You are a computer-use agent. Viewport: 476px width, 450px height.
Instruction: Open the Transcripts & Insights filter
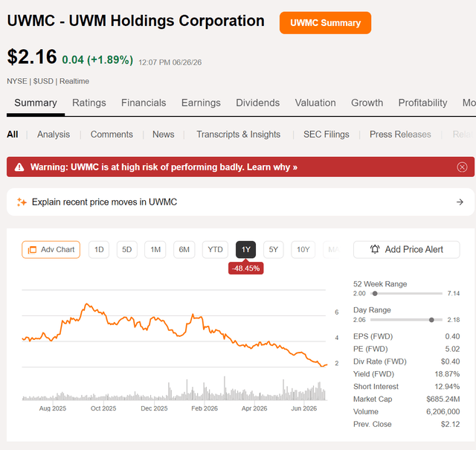point(238,134)
